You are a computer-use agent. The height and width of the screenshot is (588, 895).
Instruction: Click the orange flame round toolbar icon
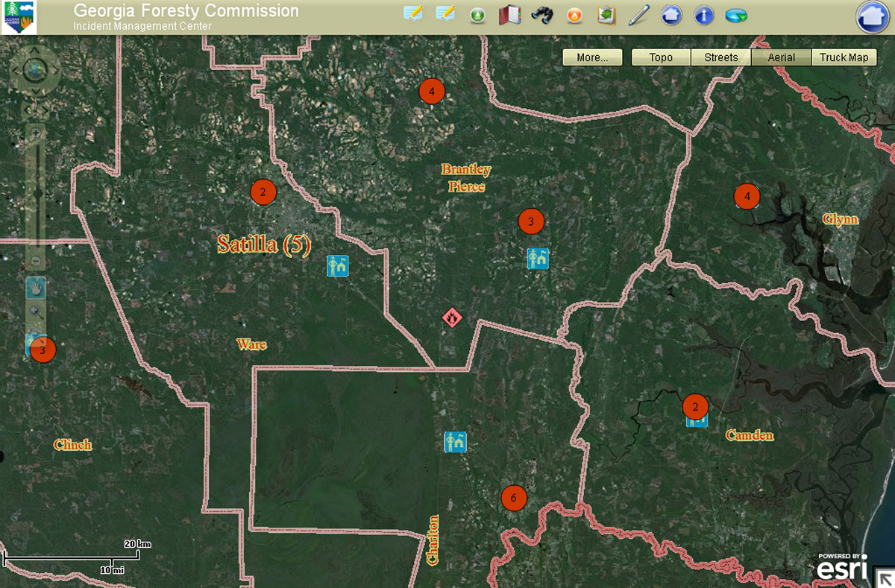tap(574, 15)
